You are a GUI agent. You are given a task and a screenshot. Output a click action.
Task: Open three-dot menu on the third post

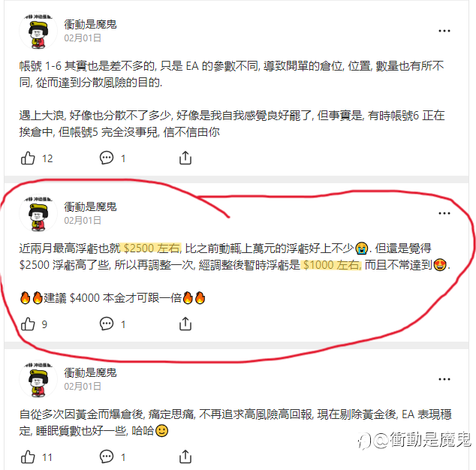(444, 379)
